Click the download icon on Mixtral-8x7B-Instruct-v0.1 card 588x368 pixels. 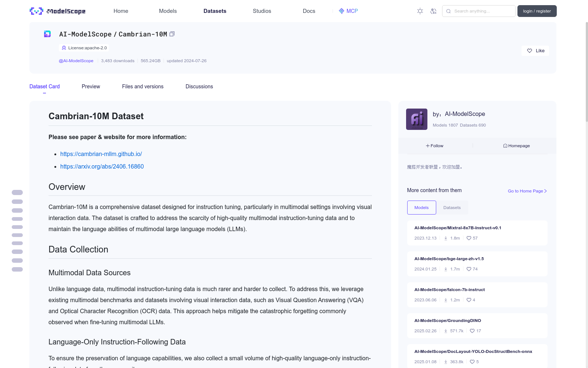point(446,238)
